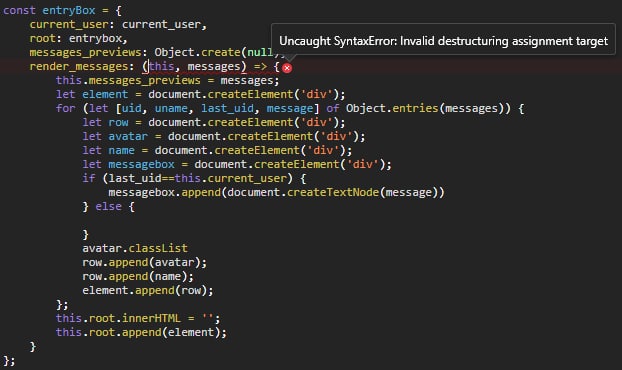Click 'element' in 'let element' declaration
Image resolution: width=622 pixels, height=370 pixels.
(105, 94)
